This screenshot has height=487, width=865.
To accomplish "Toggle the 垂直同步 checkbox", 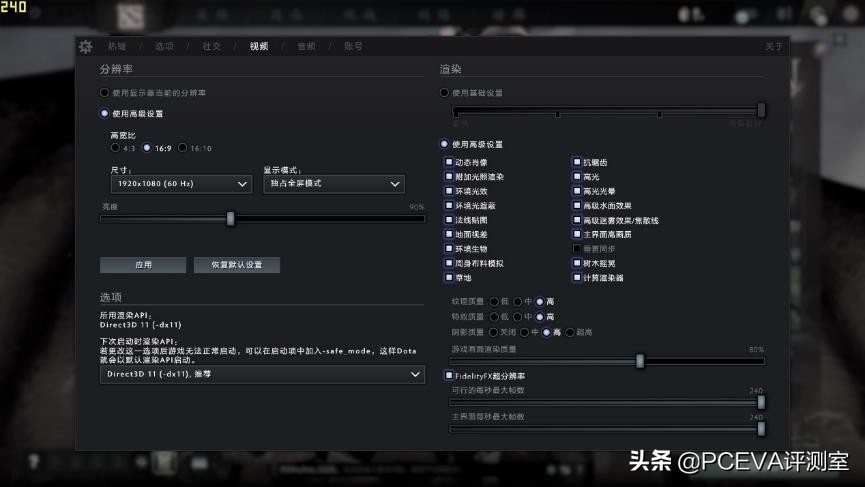I will (x=577, y=249).
